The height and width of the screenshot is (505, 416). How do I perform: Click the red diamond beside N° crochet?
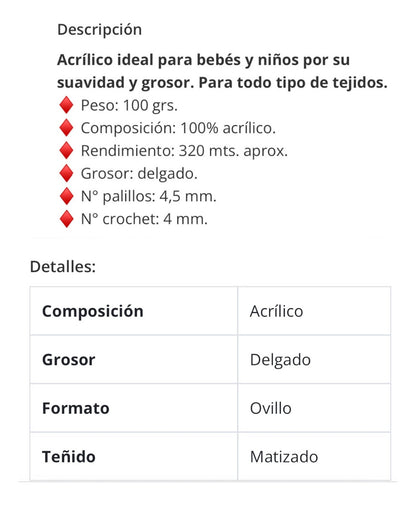pos(66,219)
